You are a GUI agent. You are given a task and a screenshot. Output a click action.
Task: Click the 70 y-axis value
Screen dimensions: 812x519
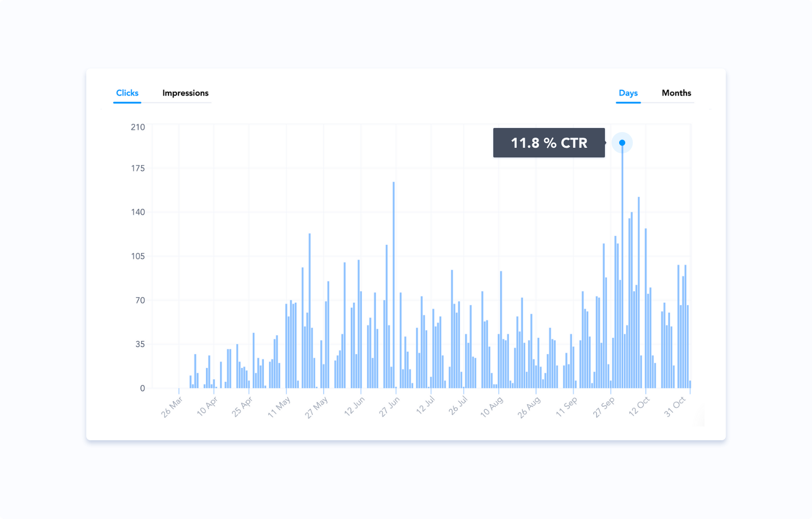pyautogui.click(x=140, y=301)
